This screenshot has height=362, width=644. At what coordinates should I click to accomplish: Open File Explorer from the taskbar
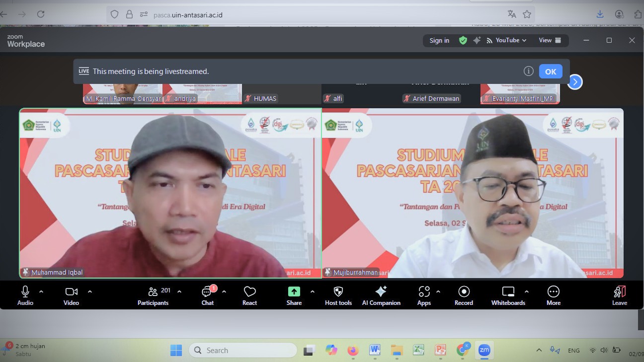pyautogui.click(x=397, y=350)
